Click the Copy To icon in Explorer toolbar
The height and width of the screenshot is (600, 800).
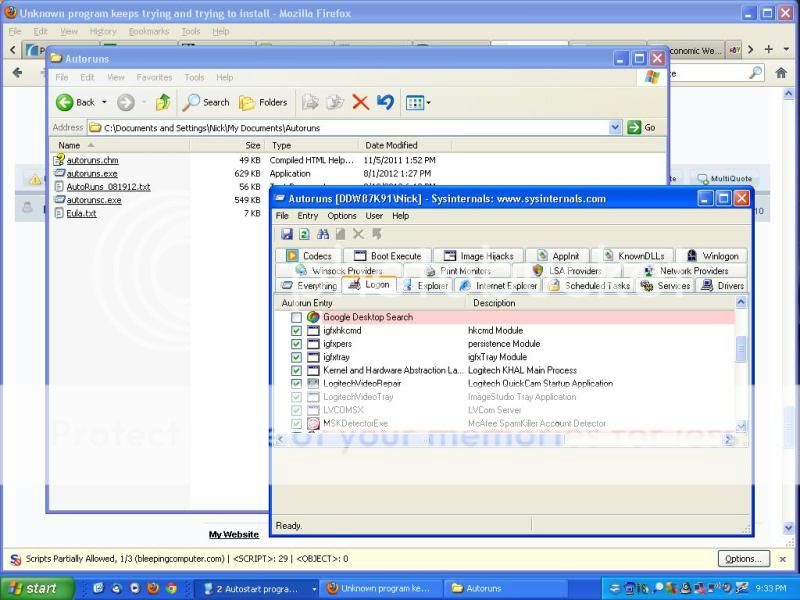click(335, 103)
